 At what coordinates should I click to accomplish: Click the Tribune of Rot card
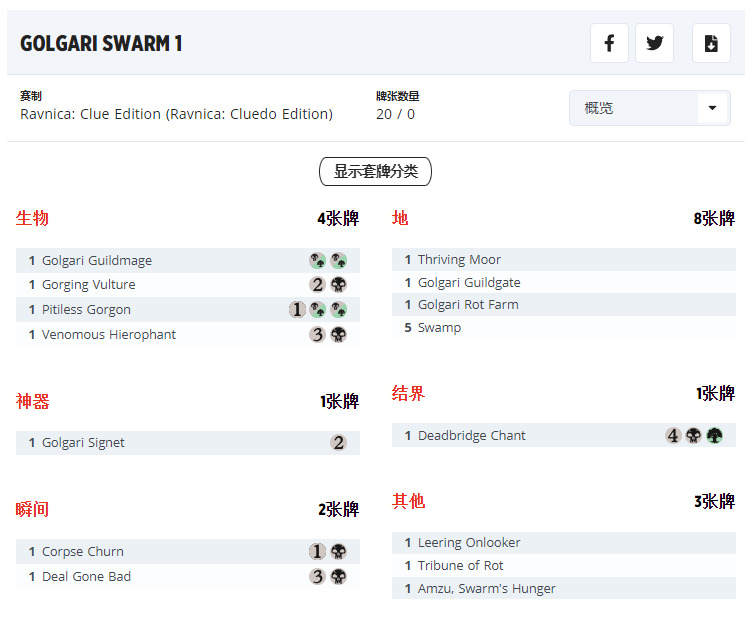pos(461,566)
